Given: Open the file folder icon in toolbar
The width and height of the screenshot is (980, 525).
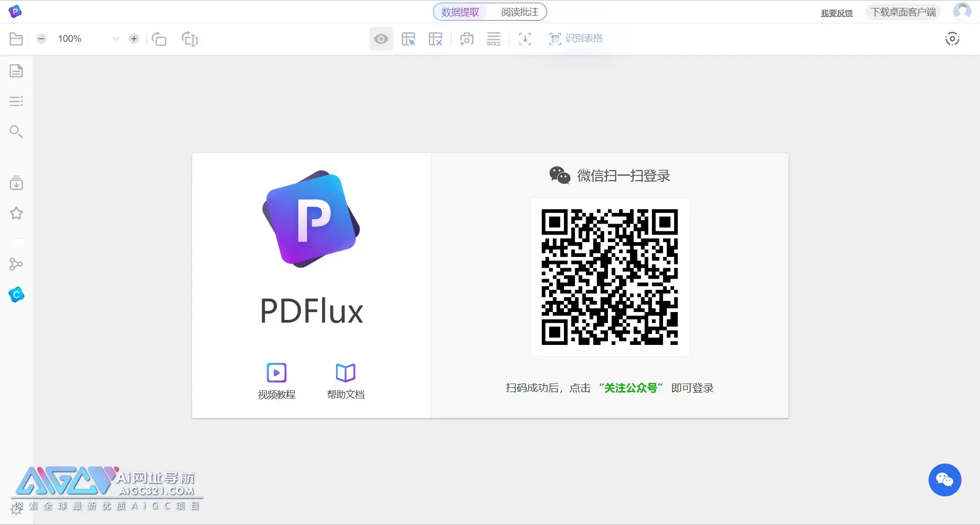Looking at the screenshot, I should 16,39.
